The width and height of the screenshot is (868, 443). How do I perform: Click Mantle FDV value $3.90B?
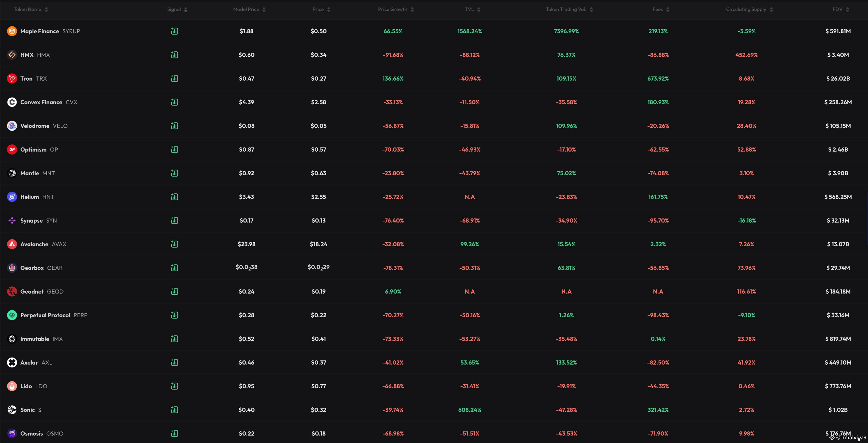838,173
